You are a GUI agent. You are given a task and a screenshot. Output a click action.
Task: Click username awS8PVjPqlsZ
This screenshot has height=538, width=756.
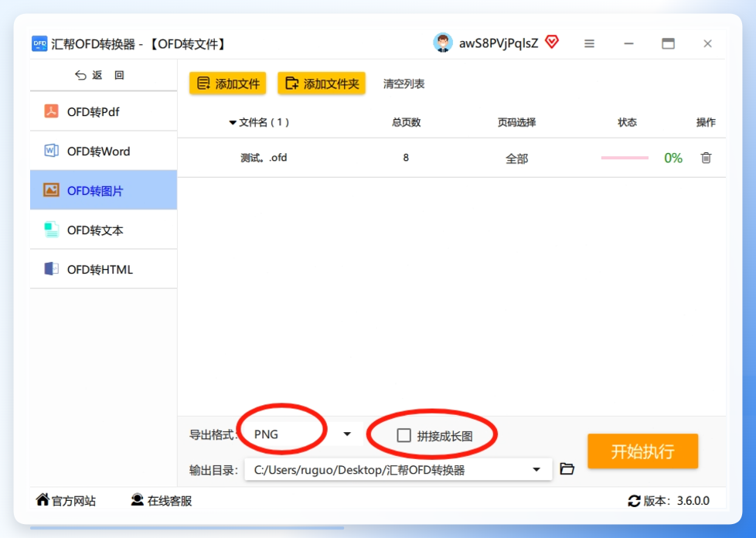pyautogui.click(x=498, y=43)
